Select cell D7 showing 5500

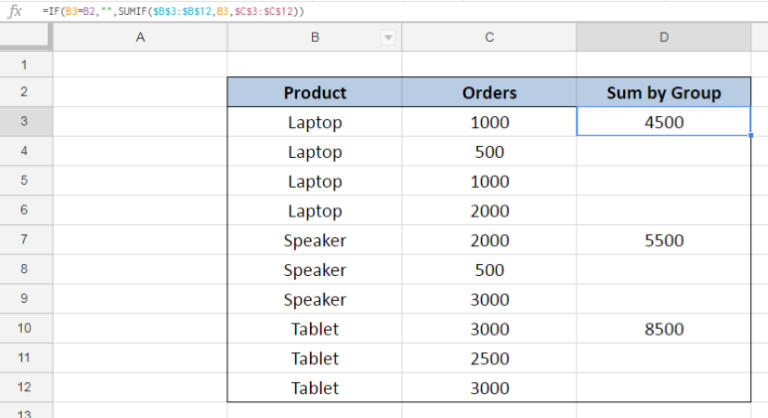(664, 240)
